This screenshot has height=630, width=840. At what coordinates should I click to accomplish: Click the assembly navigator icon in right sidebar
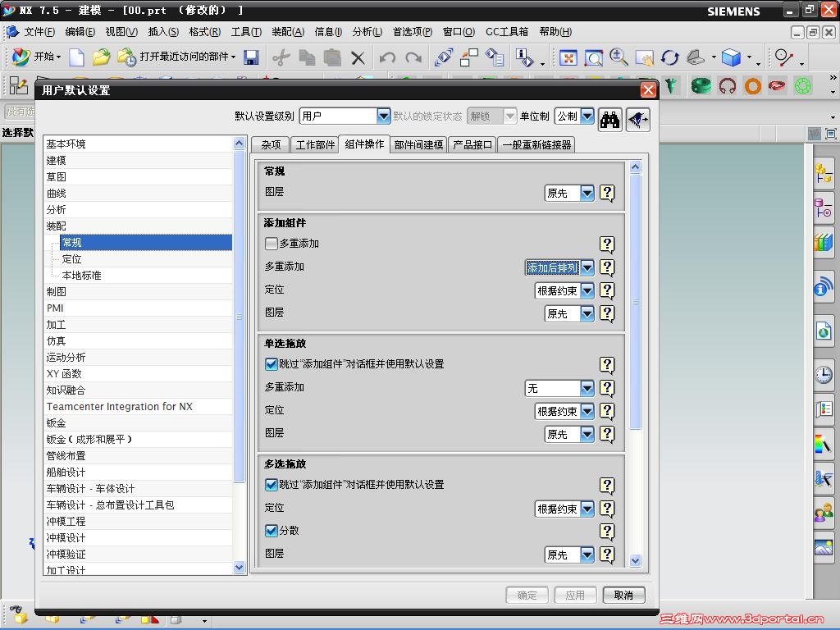(824, 172)
